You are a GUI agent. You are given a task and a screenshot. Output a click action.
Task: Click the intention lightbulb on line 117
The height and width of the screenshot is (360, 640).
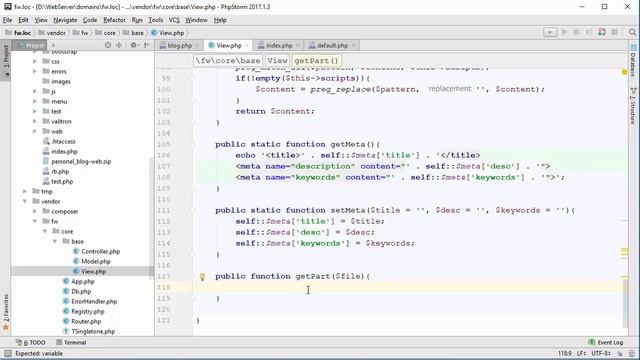202,277
